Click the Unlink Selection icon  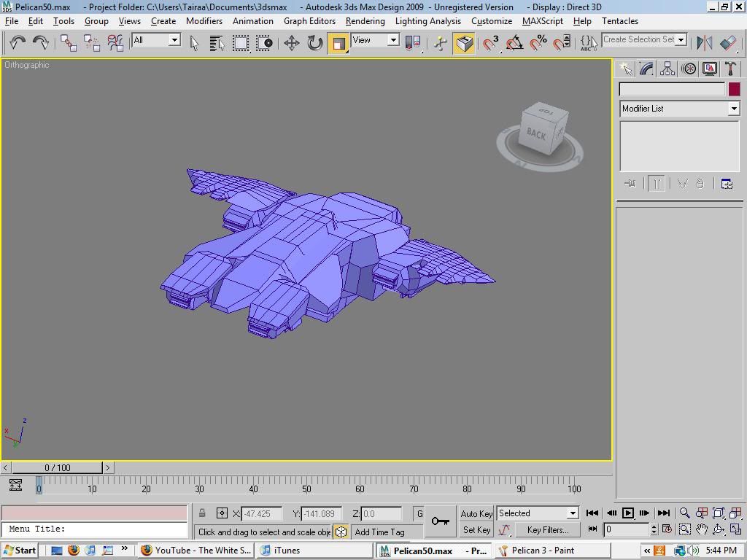(x=91, y=43)
